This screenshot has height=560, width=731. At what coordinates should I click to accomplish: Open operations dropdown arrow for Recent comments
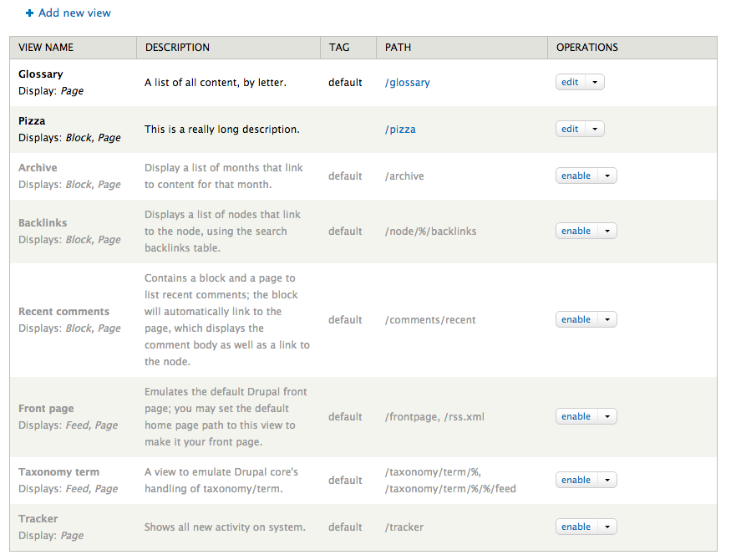[607, 319]
